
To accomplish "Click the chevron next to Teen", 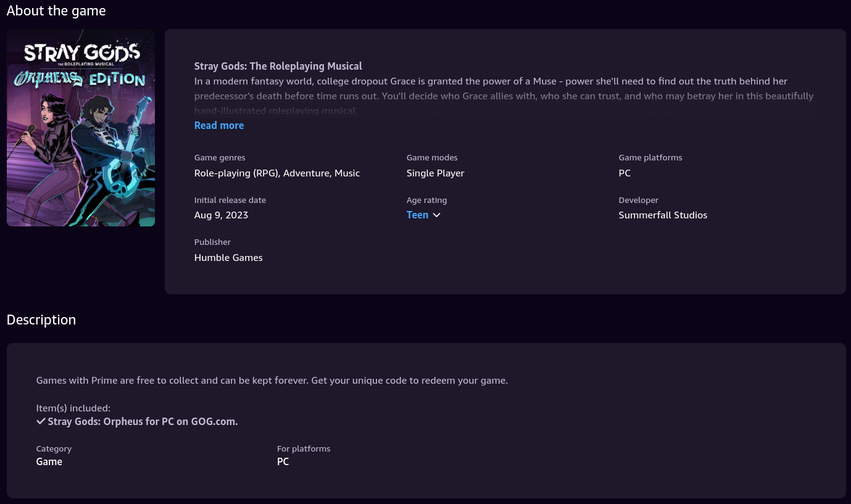I will pos(437,215).
